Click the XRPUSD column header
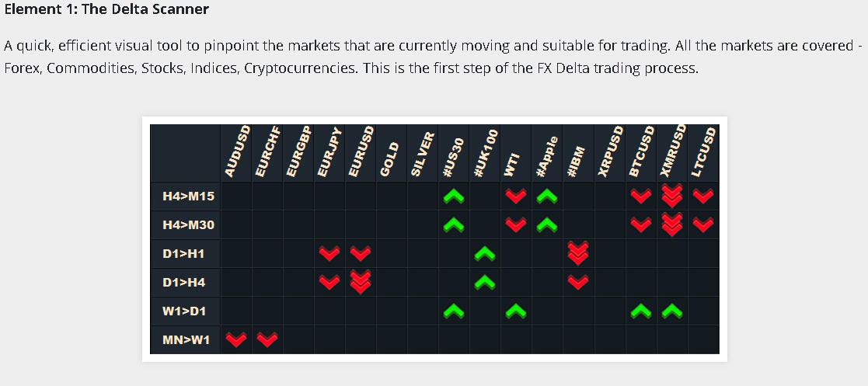868x386 pixels. (609, 152)
